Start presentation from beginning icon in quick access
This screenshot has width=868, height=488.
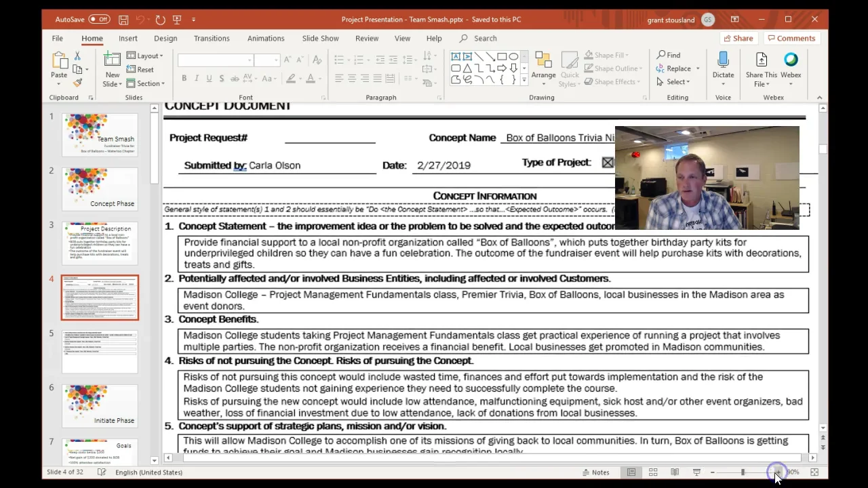tap(177, 20)
